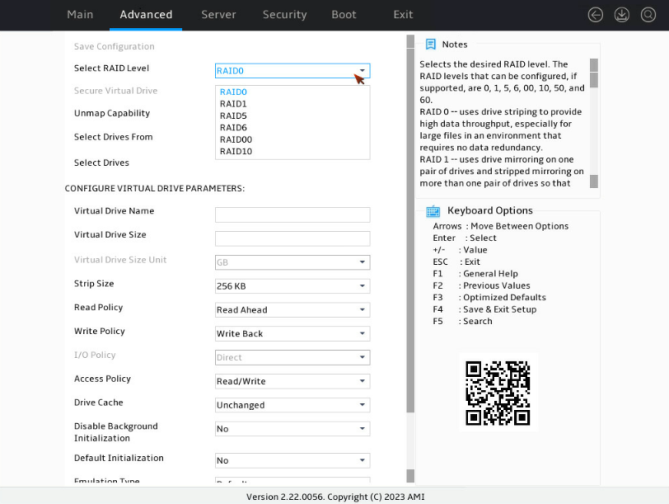Click the back arrow icon in header
669x504 pixels.
point(595,15)
